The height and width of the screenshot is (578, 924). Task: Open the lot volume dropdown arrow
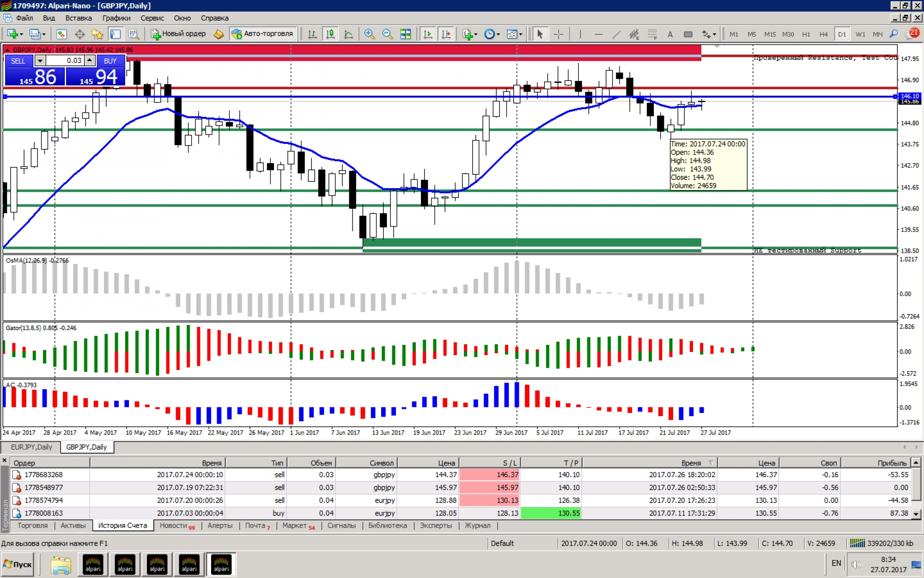point(40,61)
